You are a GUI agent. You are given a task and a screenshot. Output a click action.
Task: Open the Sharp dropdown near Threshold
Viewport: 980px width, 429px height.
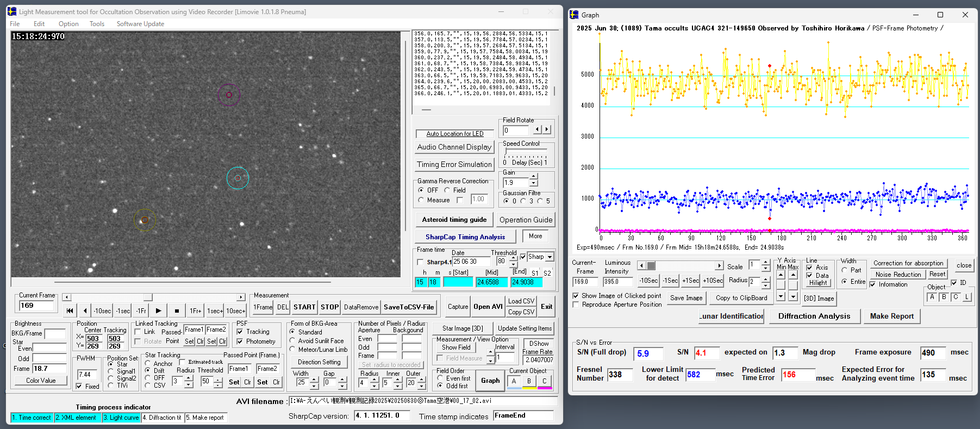(550, 257)
